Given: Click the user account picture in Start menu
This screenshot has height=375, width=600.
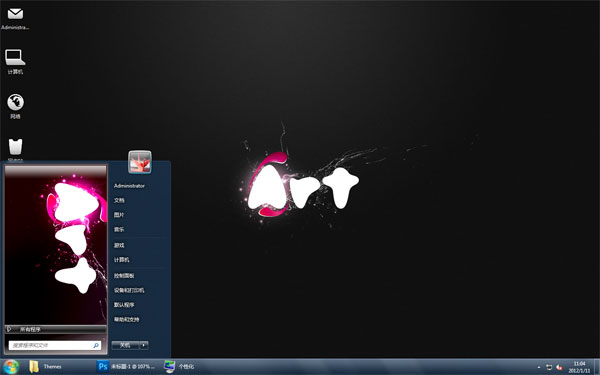Looking at the screenshot, I should pyautogui.click(x=140, y=162).
